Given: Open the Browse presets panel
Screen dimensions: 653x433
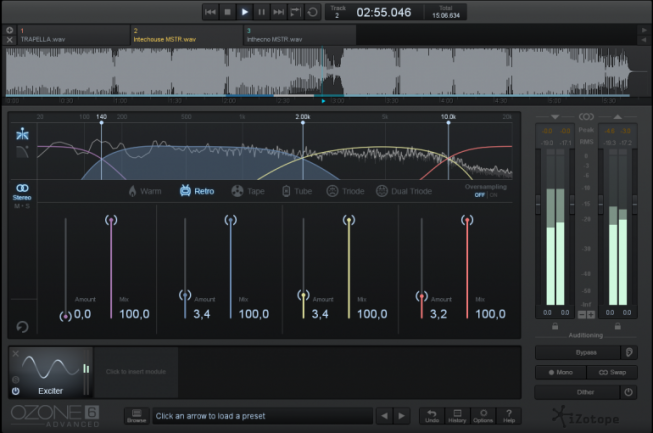Looking at the screenshot, I should pyautogui.click(x=136, y=415).
